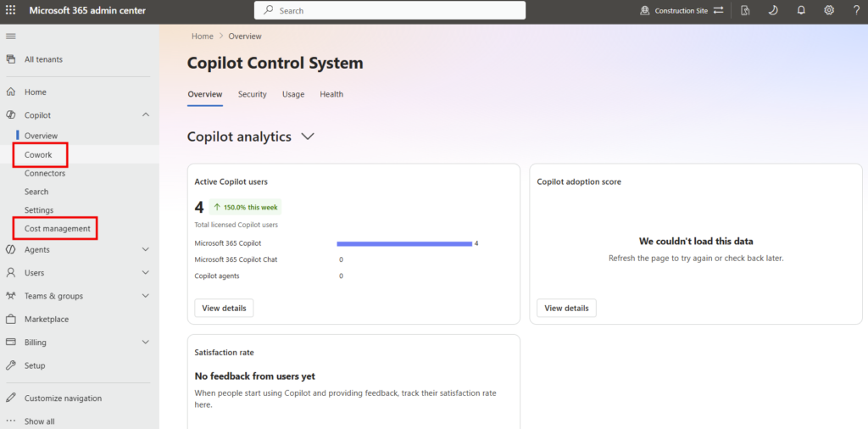The height and width of the screenshot is (429, 868).
Task: Click the Users person icon
Action: click(10, 273)
